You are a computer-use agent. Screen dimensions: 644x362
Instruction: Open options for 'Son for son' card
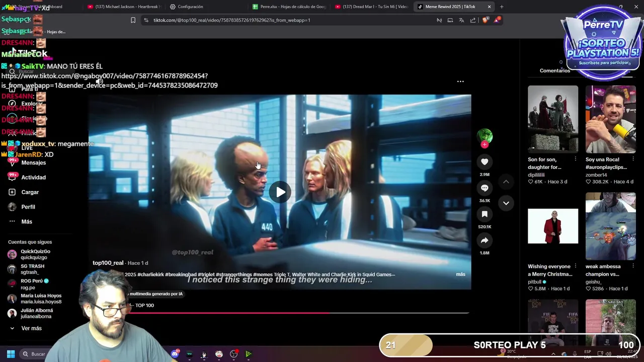576,159
